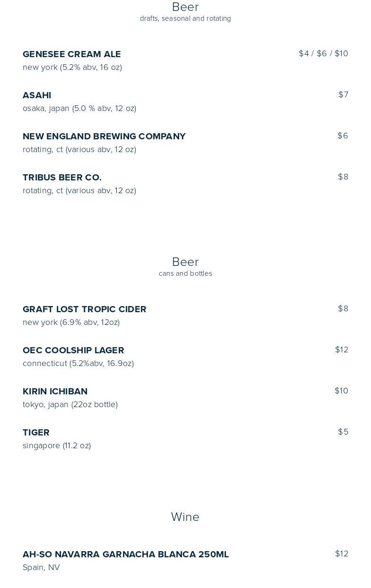Click the "Spain, NV" wine description

[x=41, y=568]
